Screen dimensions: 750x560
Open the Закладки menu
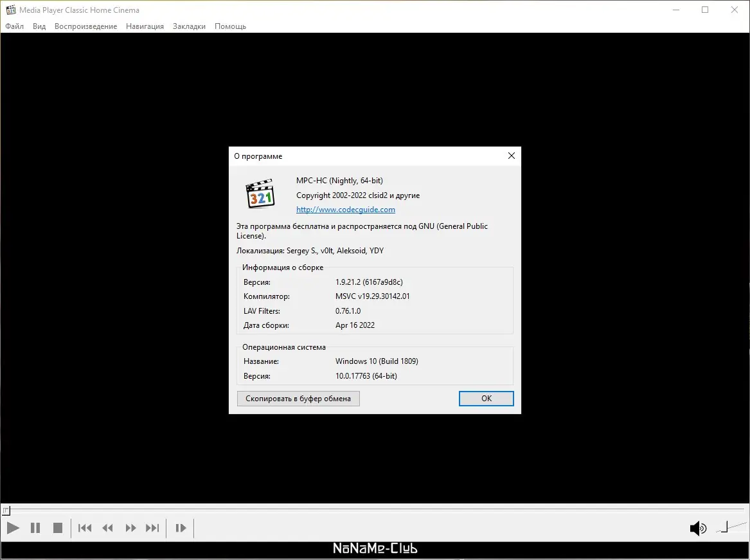[x=189, y=26]
